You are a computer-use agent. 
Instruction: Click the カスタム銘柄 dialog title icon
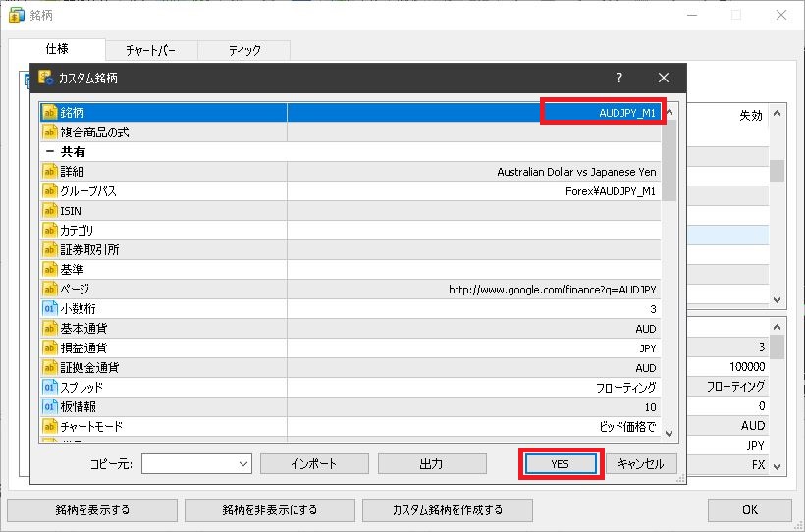click(46, 78)
